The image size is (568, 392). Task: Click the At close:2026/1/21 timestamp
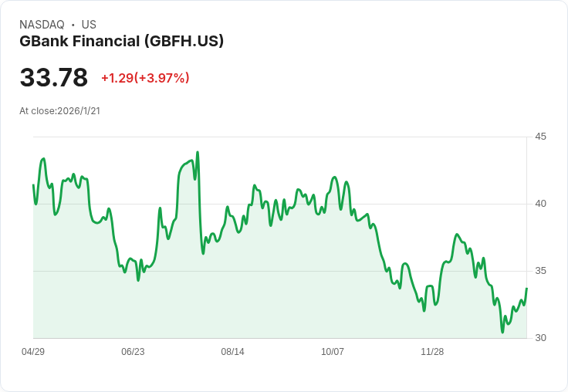(x=59, y=111)
